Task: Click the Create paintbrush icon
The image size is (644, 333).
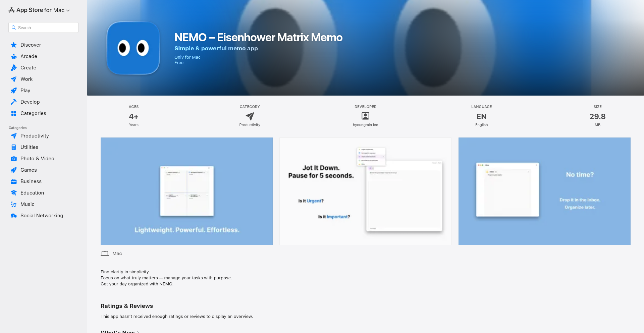Action: click(x=14, y=67)
